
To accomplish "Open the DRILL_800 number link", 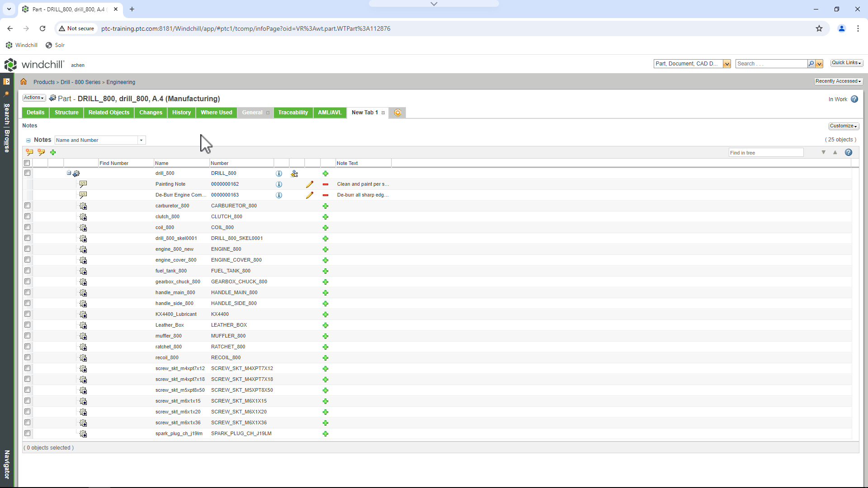I will tap(224, 174).
